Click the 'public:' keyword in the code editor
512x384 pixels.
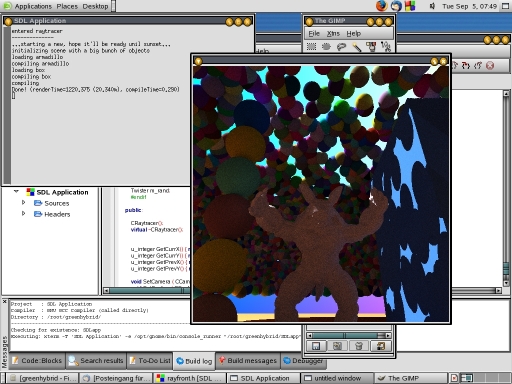133,210
